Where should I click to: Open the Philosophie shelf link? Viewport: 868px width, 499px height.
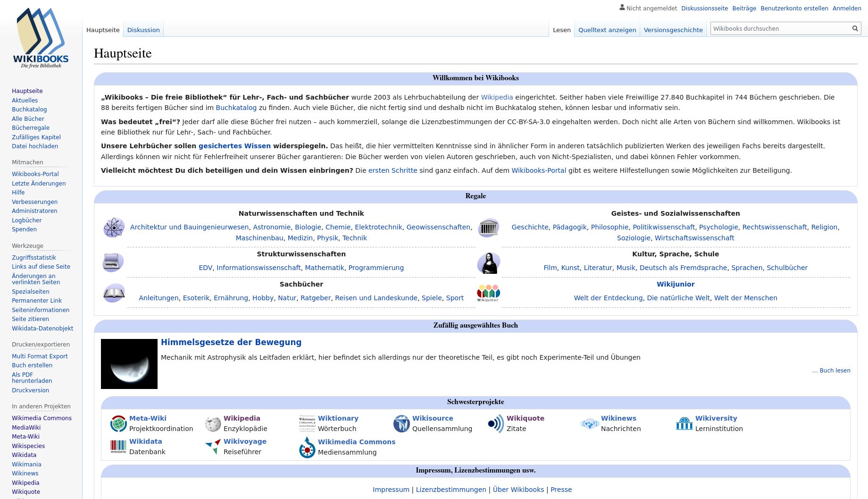click(609, 227)
